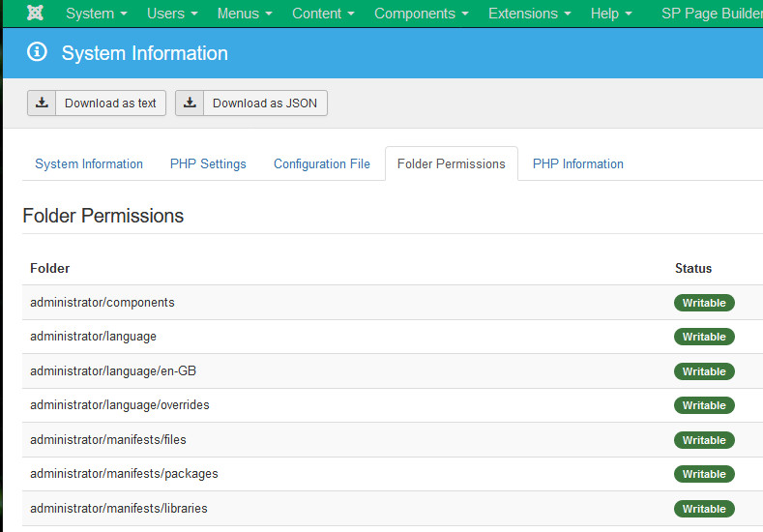Open the Extensions menu

(x=529, y=14)
